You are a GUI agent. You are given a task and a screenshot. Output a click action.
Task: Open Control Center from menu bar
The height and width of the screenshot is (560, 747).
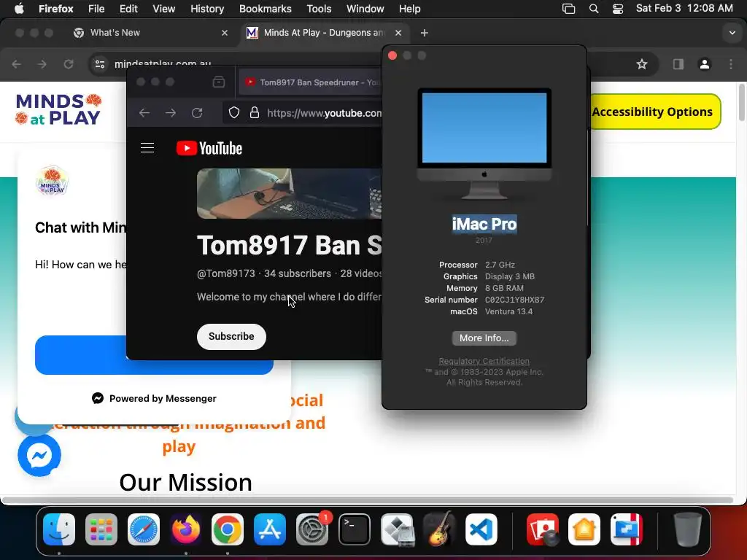[618, 9]
